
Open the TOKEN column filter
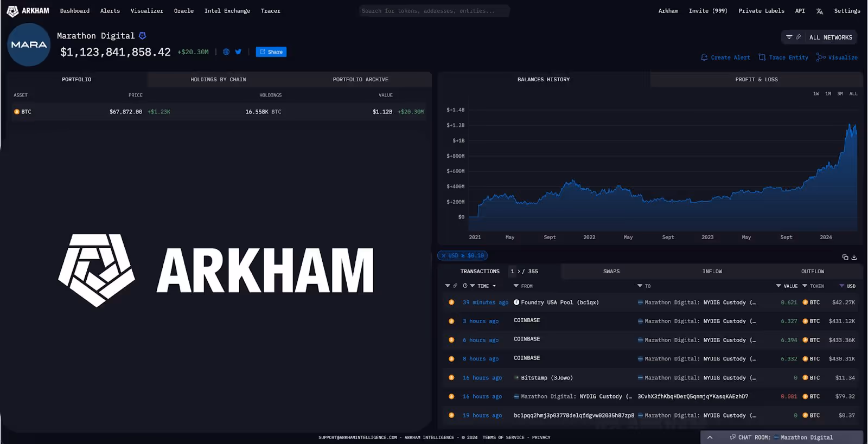point(805,286)
